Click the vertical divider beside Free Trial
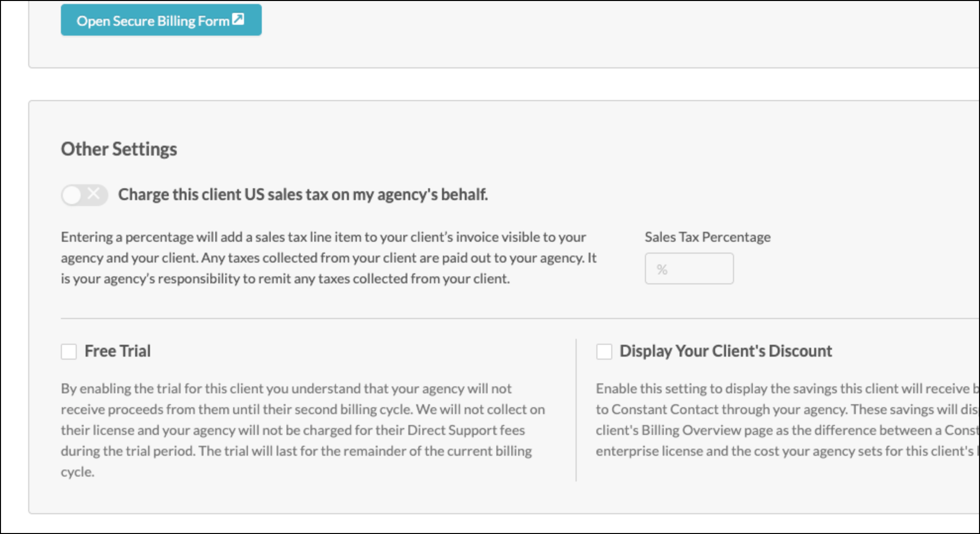 (576, 410)
